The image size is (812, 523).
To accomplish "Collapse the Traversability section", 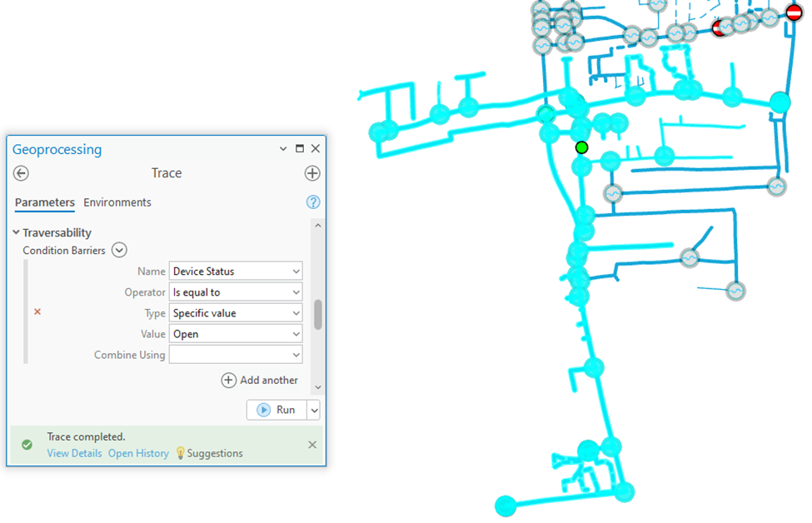I will (16, 232).
